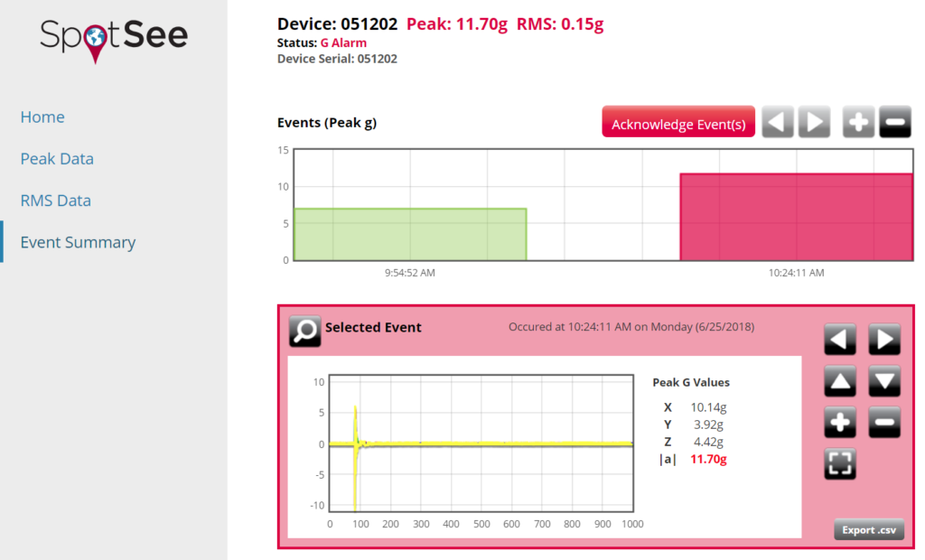This screenshot has width=925, height=560.
Task: Zoom out selected event waveform
Action: click(x=884, y=423)
